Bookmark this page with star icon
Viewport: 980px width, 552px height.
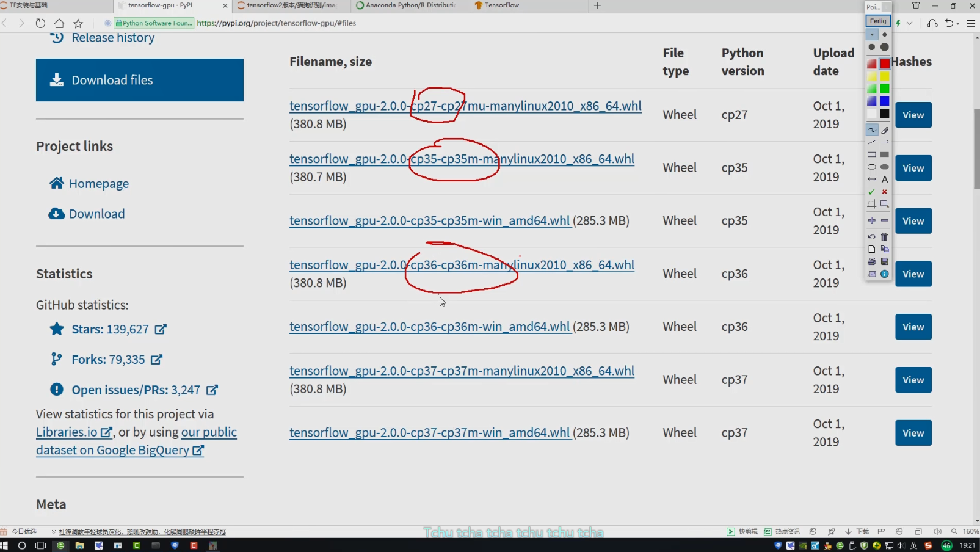[x=78, y=23]
